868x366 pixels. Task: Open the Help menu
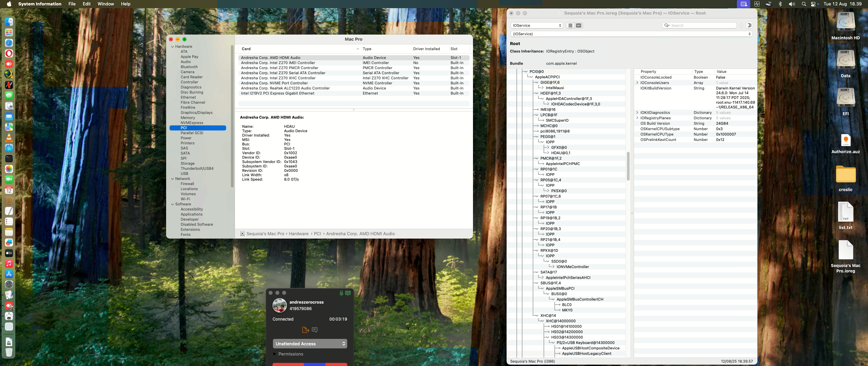tap(125, 4)
